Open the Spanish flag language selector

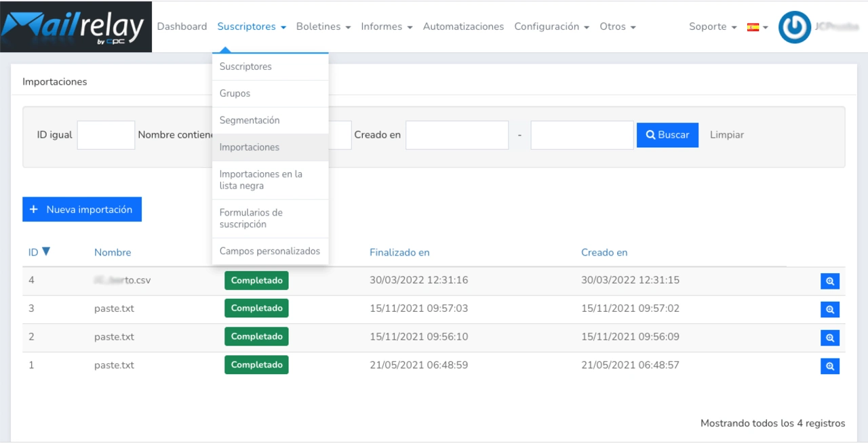pos(757,27)
